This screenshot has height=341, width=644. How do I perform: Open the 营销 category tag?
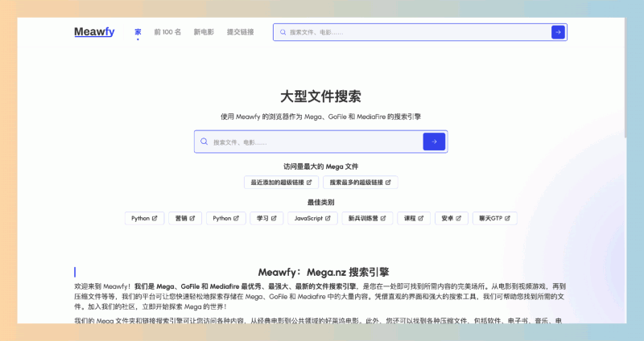185,218
